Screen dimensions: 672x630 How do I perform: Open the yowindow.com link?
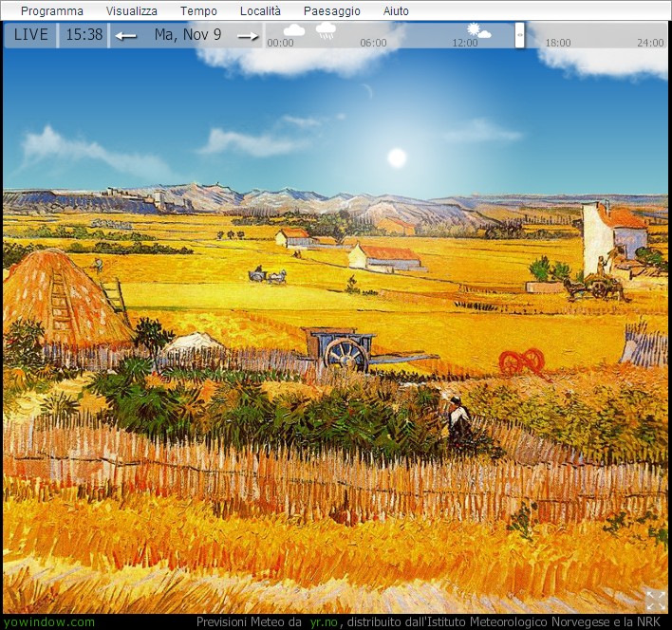click(x=49, y=621)
